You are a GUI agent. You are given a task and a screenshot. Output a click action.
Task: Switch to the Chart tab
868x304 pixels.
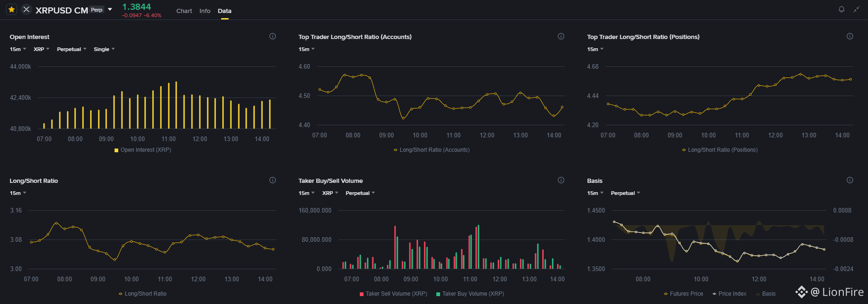[184, 11]
